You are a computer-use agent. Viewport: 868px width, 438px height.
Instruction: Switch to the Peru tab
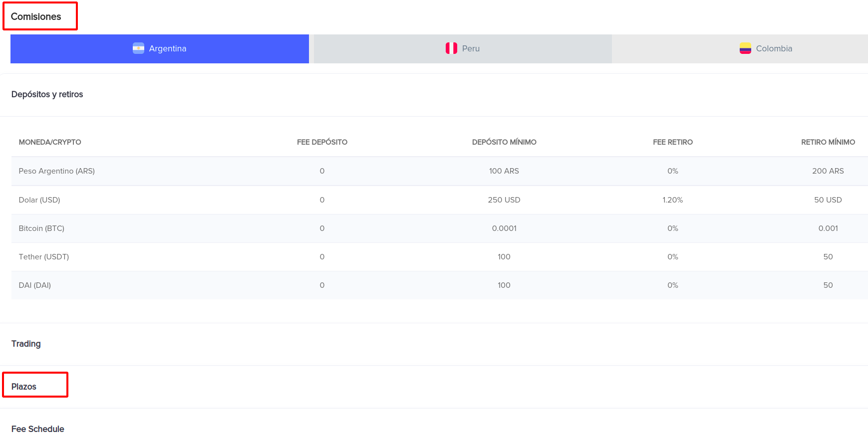463,49
